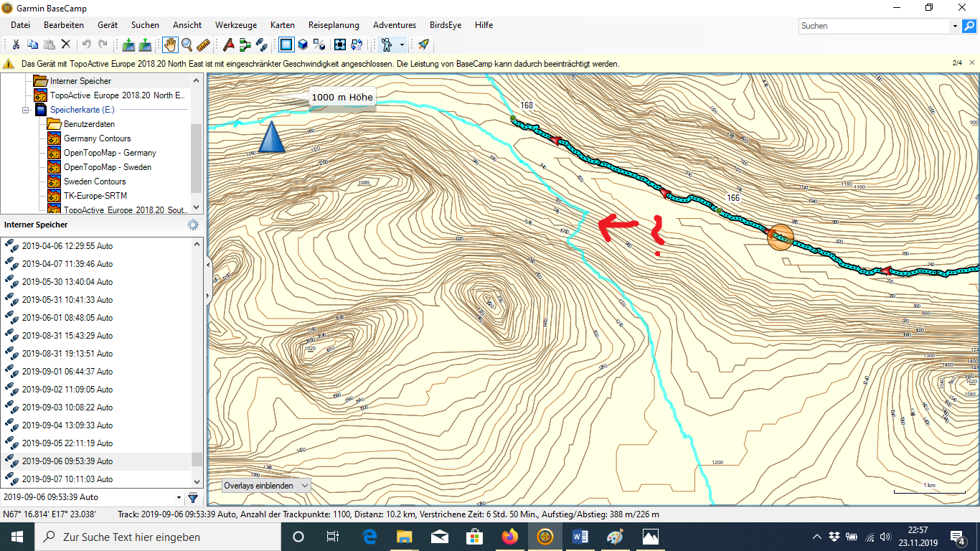Click the rocket Adventure icon

423,44
